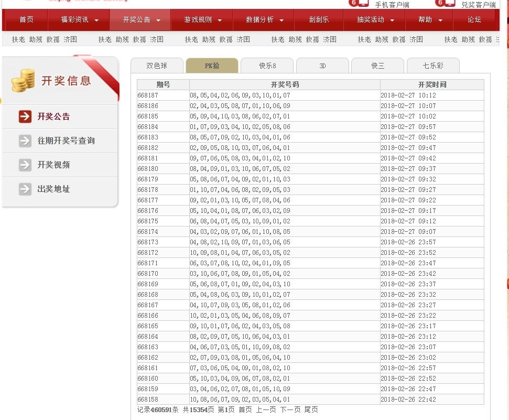
Task: Click the time 2018-02-27 10:12
Action: point(408,95)
